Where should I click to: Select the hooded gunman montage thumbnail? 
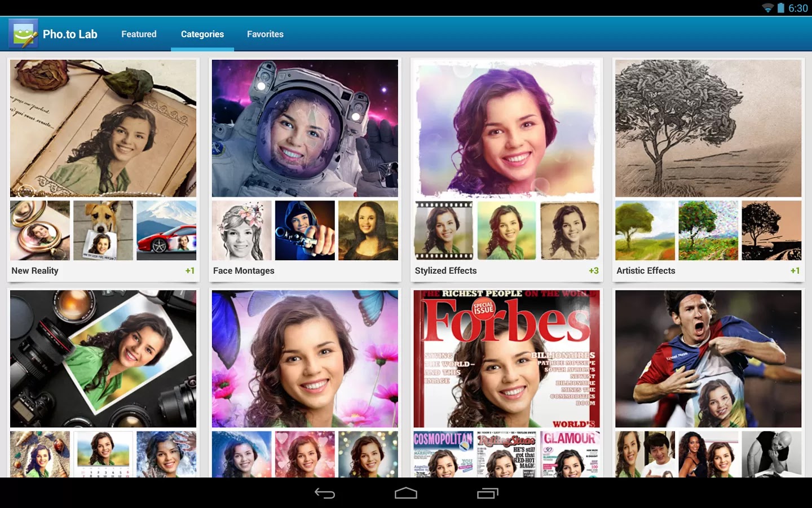[305, 230]
